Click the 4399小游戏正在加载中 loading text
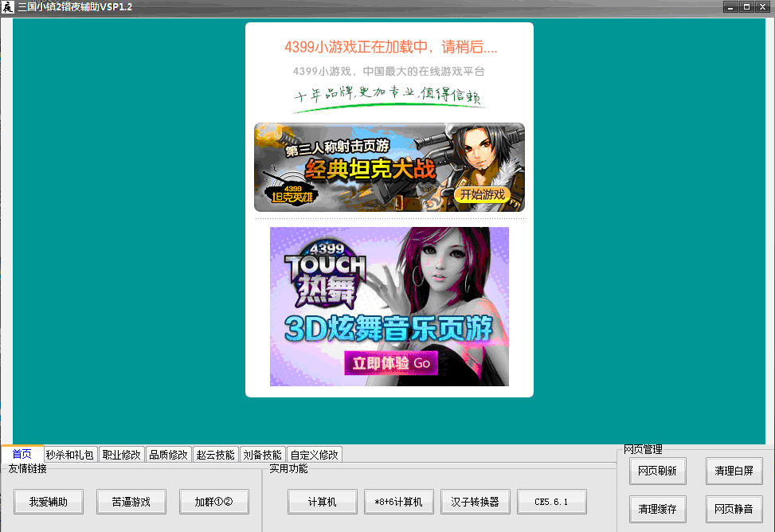 click(x=390, y=47)
